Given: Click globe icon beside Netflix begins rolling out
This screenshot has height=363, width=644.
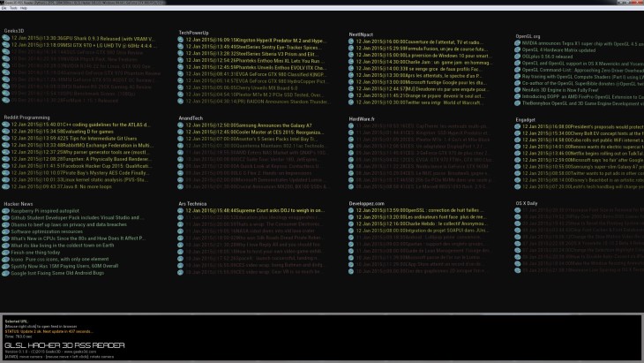Looking at the screenshot, I should (x=518, y=154).
